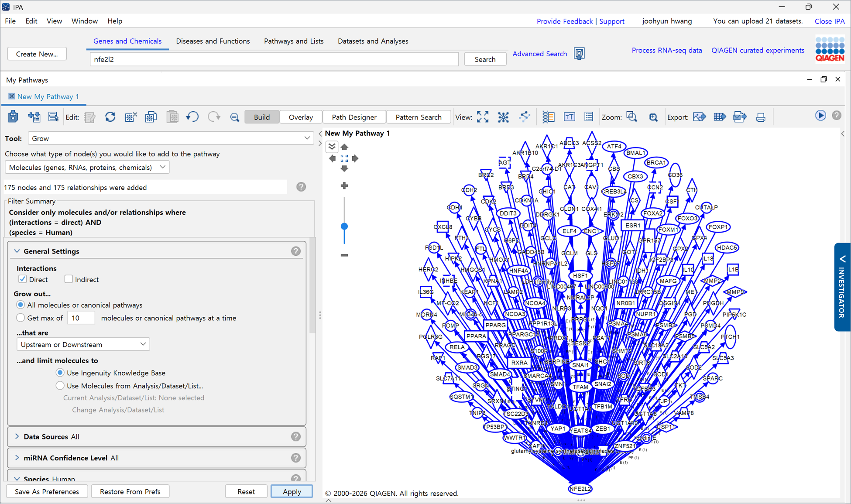Select the Get max of radio option

pyautogui.click(x=21, y=318)
